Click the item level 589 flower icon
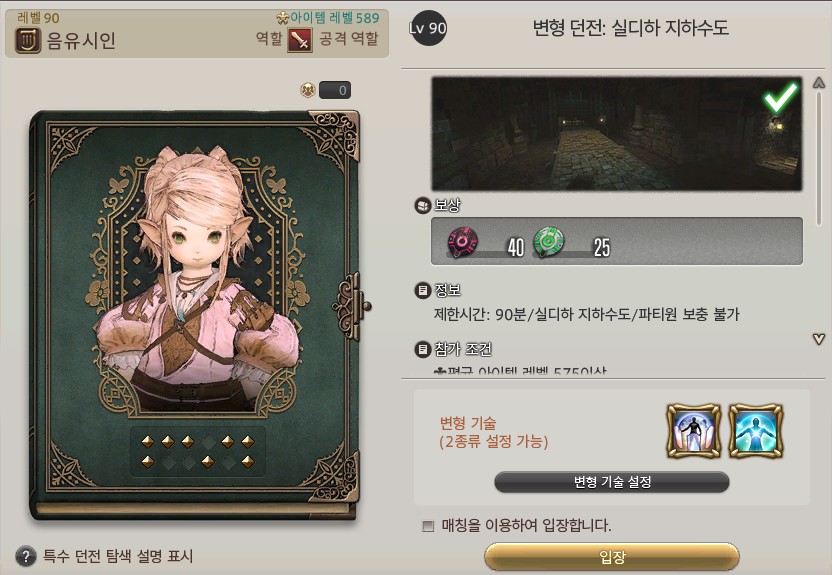This screenshot has height=575, width=832. click(282, 18)
